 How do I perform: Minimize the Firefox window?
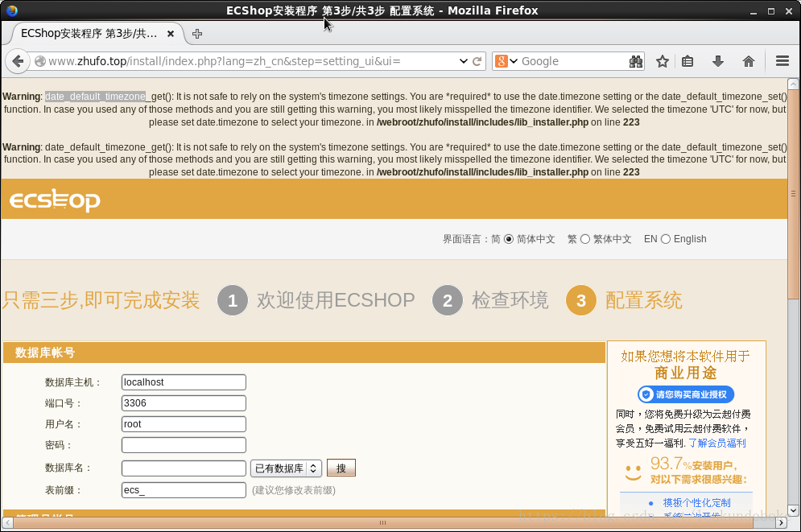[754, 11]
